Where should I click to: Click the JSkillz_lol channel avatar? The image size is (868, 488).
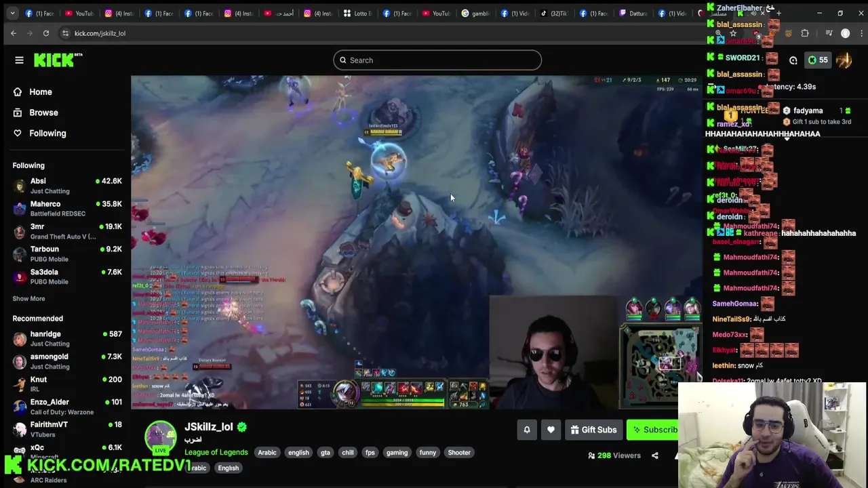coord(161,436)
